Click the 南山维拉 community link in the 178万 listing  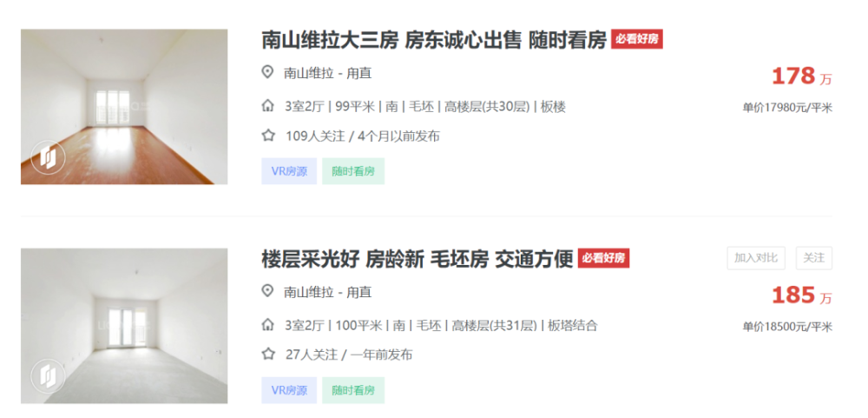point(309,73)
